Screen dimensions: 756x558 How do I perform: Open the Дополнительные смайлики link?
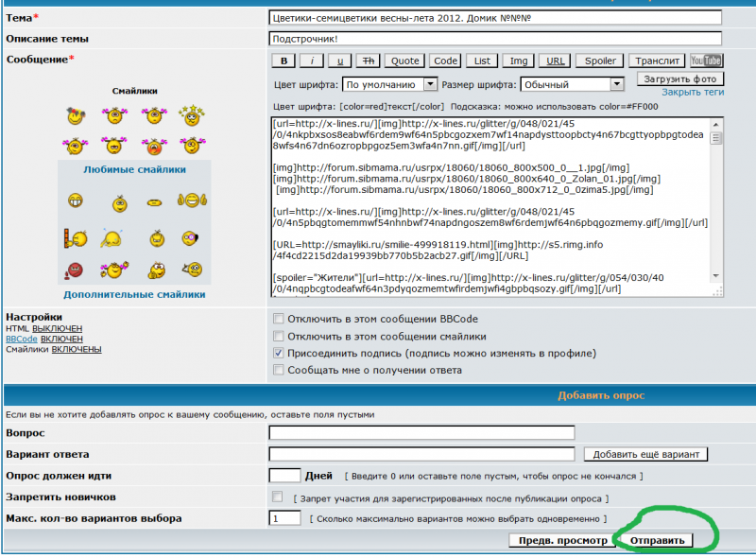(x=134, y=294)
